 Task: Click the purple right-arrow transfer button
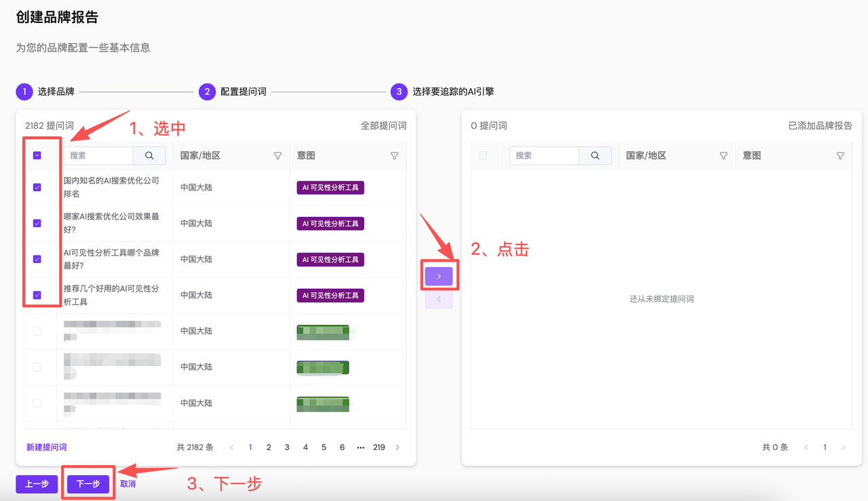[439, 276]
